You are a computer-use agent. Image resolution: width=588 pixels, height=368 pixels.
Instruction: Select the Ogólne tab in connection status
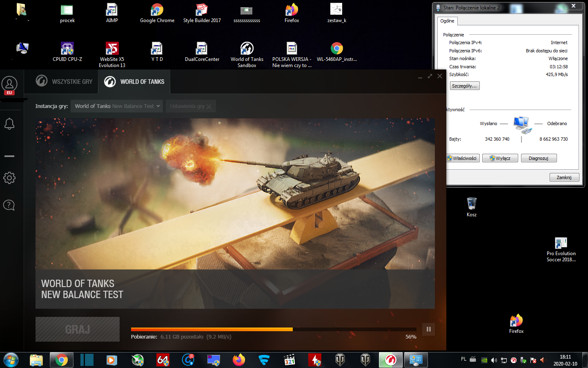(x=447, y=21)
